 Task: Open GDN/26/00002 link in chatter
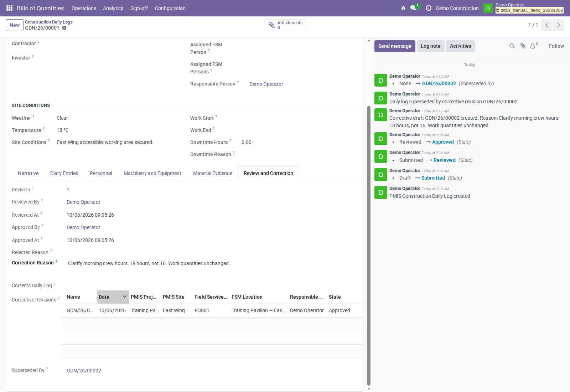pyautogui.click(x=439, y=83)
